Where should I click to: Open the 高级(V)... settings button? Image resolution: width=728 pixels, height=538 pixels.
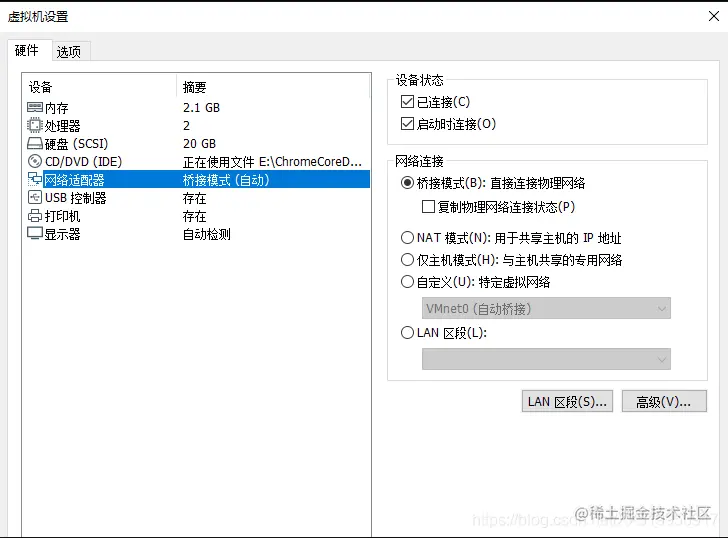pyautogui.click(x=664, y=401)
